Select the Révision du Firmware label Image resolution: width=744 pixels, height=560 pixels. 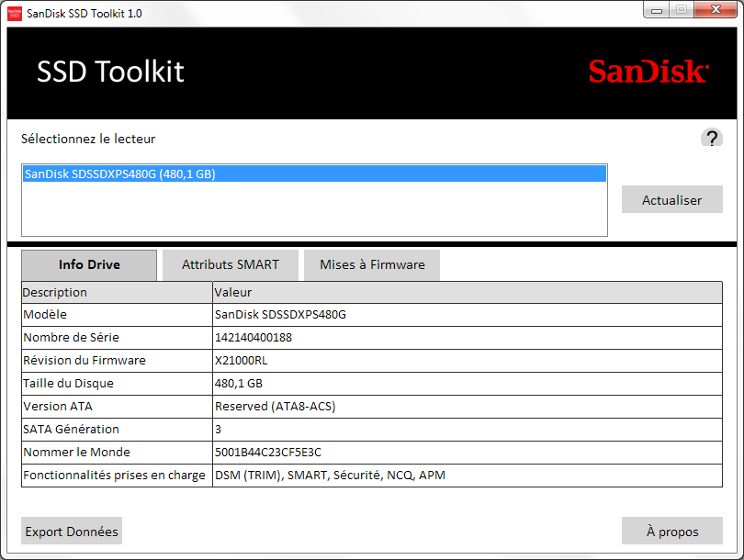85,361
